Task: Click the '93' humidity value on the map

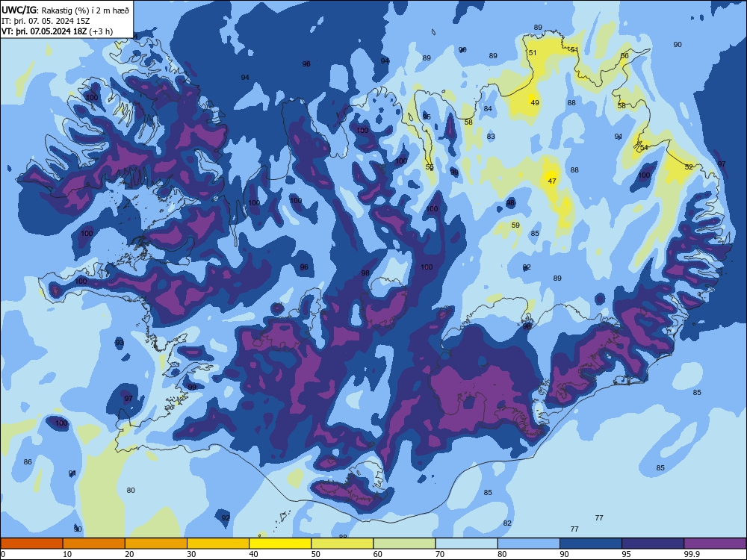Action: click(x=120, y=343)
